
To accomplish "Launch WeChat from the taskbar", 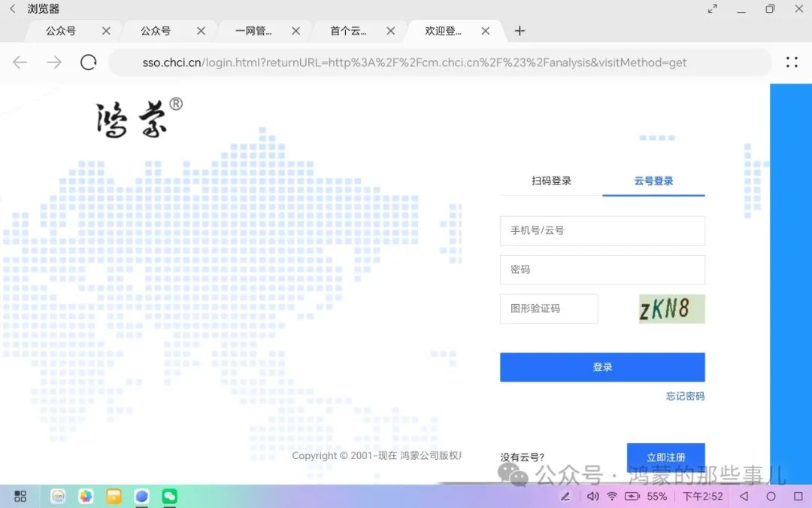I will click(x=170, y=496).
